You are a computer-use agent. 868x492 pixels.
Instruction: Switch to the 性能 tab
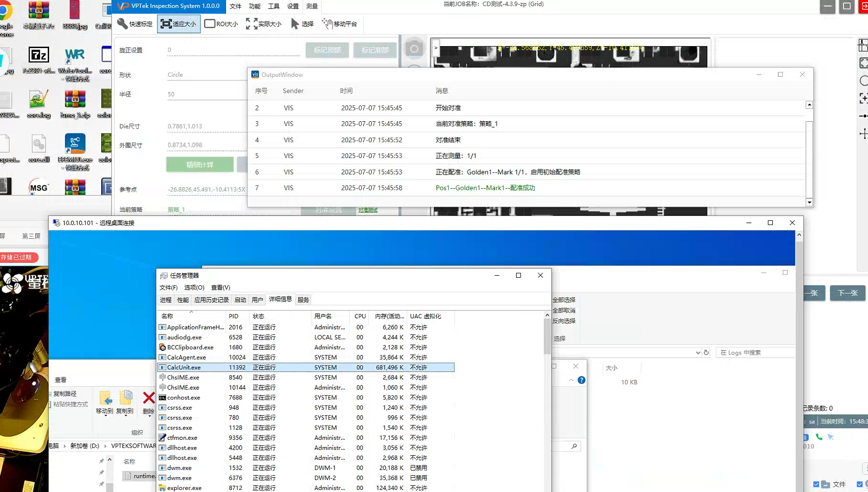click(183, 300)
